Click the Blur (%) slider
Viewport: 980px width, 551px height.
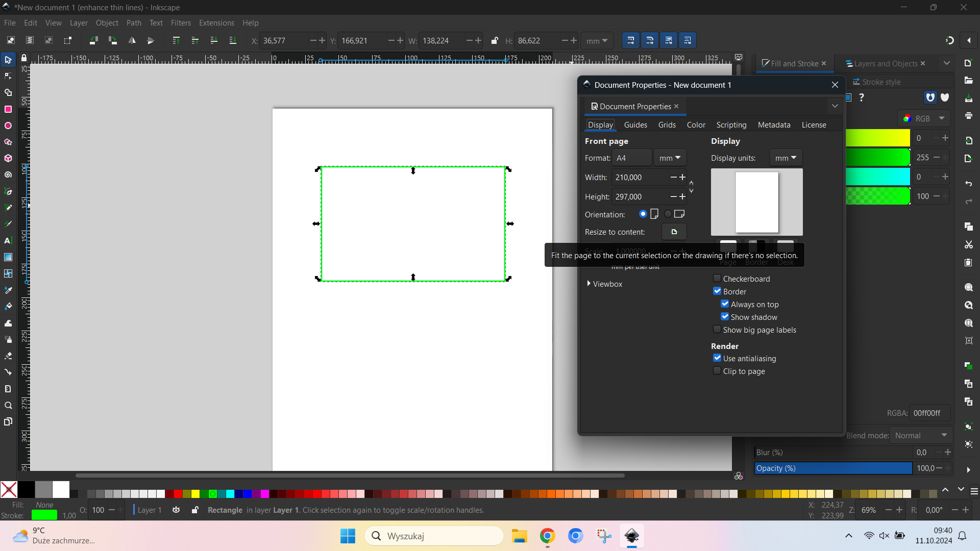(x=833, y=452)
